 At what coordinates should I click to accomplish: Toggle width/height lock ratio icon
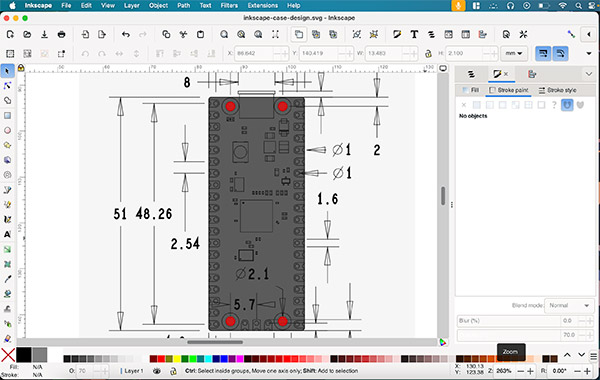(428, 54)
